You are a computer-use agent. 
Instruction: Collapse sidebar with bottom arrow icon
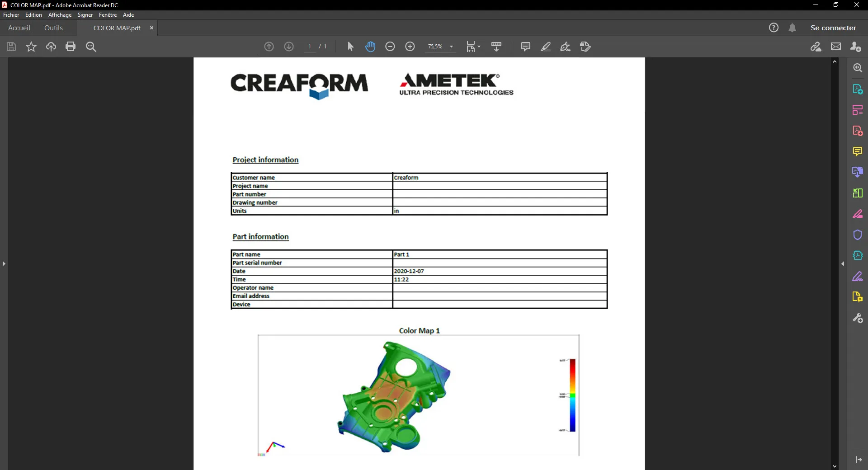click(x=858, y=460)
